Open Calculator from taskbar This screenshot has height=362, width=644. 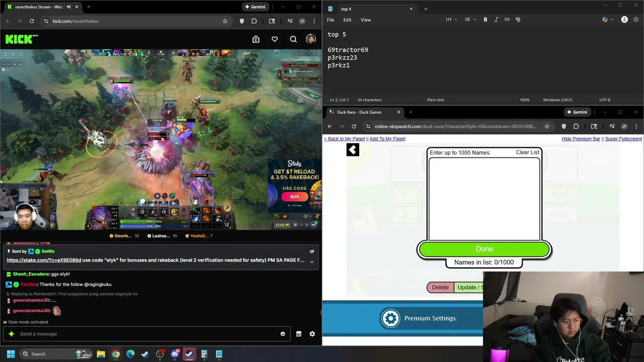[204, 354]
